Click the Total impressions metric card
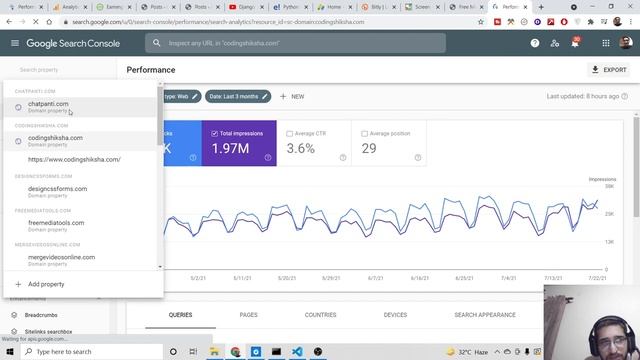This screenshot has width=640, height=360. coord(239,143)
